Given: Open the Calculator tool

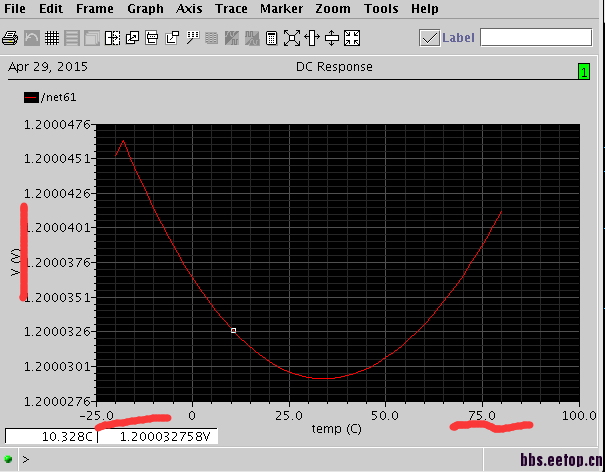Looking at the screenshot, I should pyautogui.click(x=272, y=38).
